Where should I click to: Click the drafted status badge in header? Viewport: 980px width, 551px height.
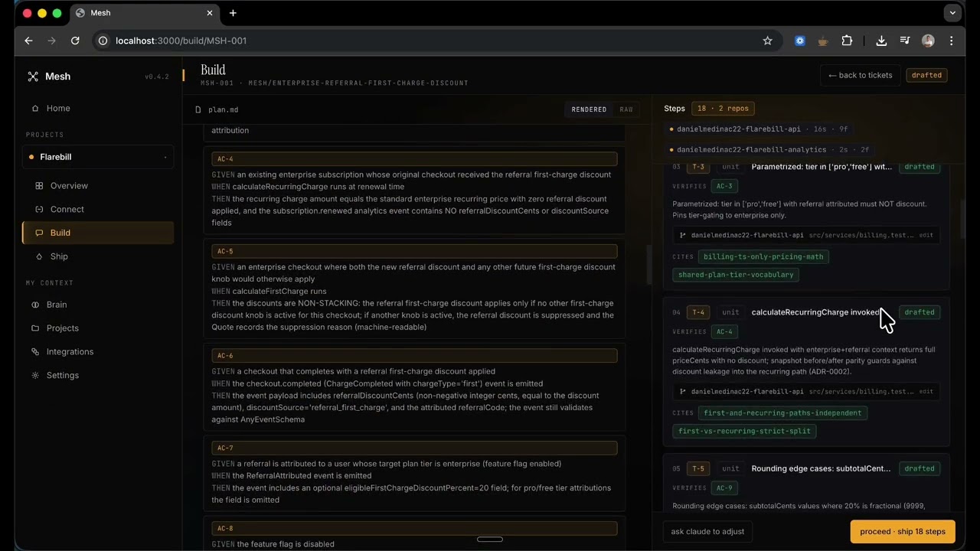pyautogui.click(x=927, y=75)
